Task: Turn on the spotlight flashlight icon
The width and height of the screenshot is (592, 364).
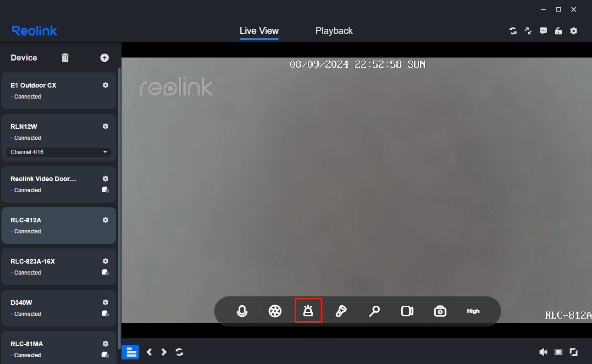Action: 341,311
